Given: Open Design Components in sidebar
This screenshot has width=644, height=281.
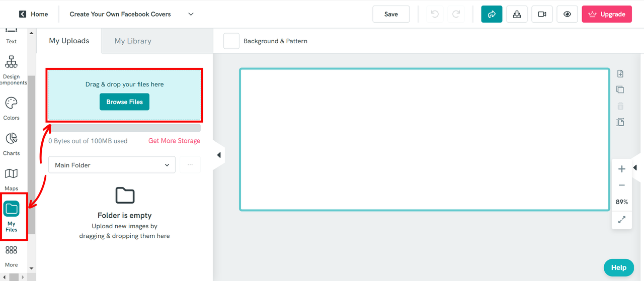Looking at the screenshot, I should pyautogui.click(x=11, y=71).
